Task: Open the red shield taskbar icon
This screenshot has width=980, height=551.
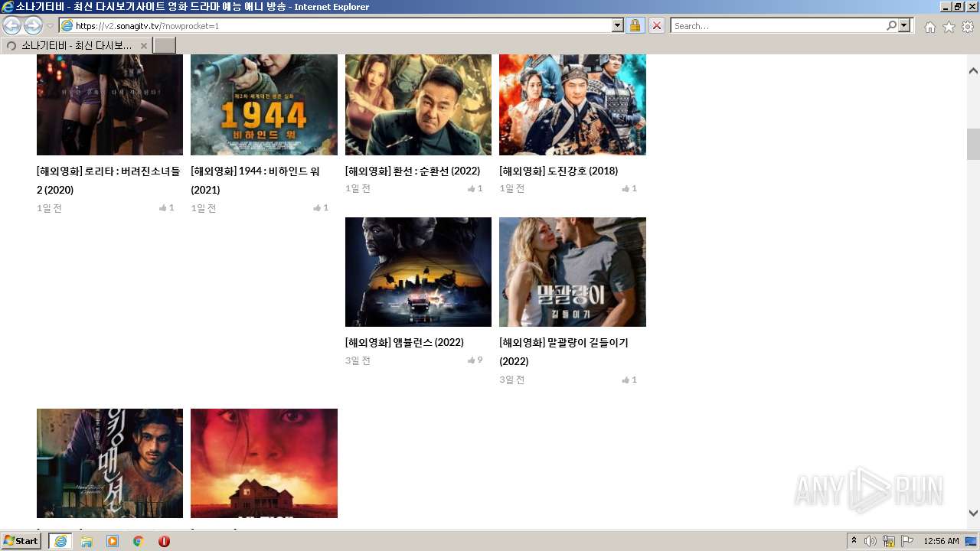Action: [x=164, y=541]
